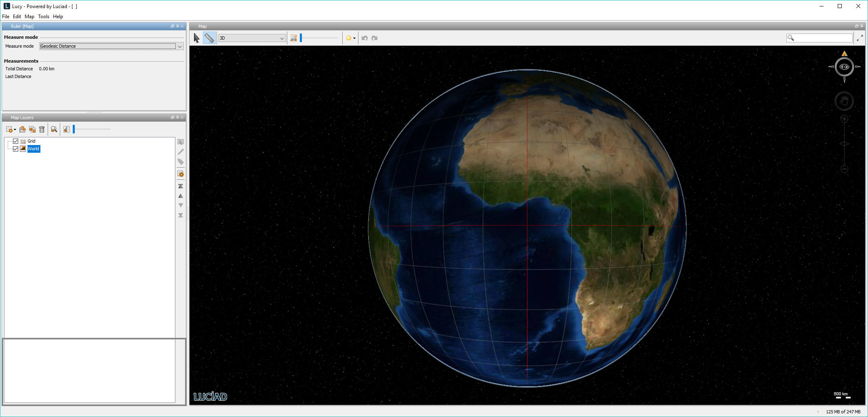The height and width of the screenshot is (417, 868).
Task: Click the vertical exaggeration terrain icon
Action: [x=294, y=38]
